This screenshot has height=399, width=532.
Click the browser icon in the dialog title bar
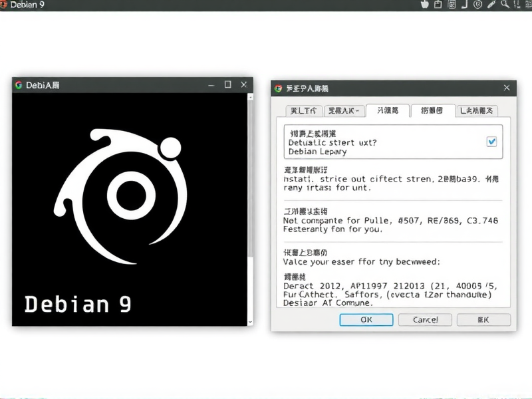click(x=277, y=87)
